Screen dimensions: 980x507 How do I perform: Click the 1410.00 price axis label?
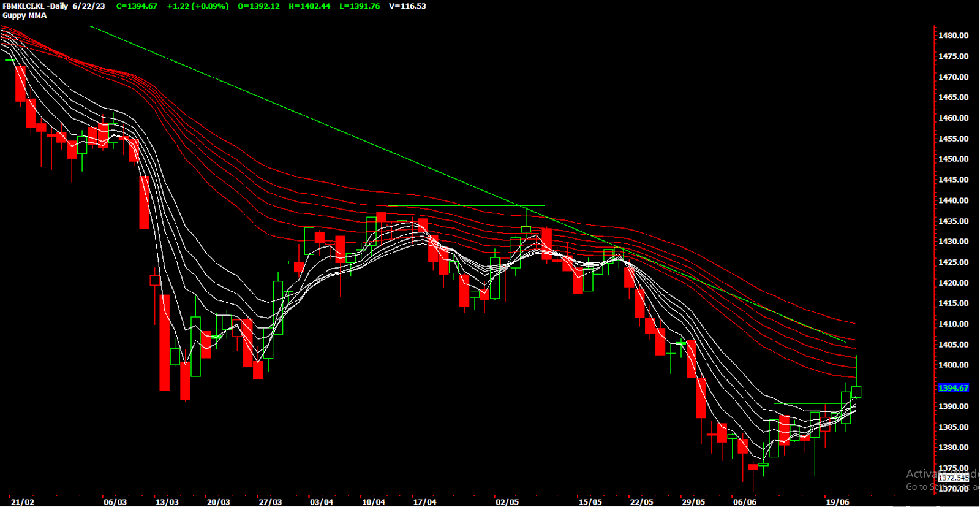pos(954,324)
